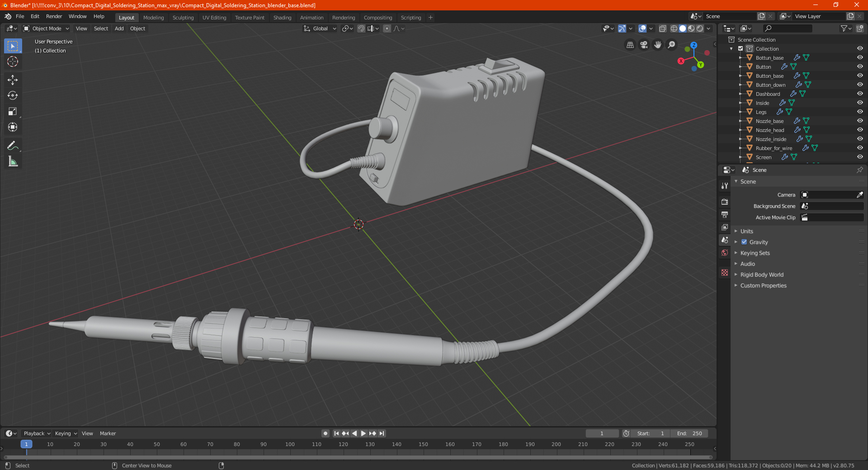Switch to wireframe viewport shading
This screenshot has height=470, width=868.
(x=674, y=28)
